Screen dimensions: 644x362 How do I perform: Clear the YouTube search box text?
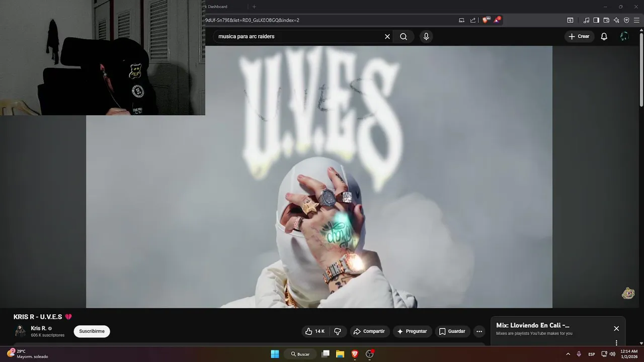(x=387, y=36)
